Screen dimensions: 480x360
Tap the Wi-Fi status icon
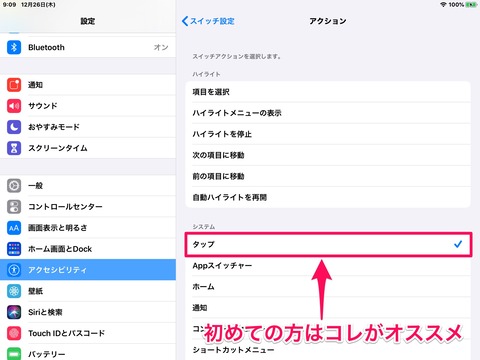click(x=443, y=5)
